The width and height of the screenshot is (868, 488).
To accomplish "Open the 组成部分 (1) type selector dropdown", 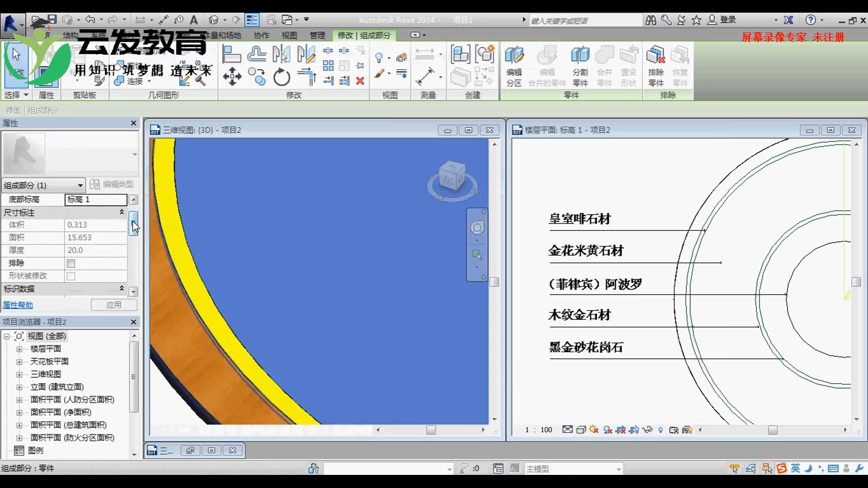I will 80,185.
